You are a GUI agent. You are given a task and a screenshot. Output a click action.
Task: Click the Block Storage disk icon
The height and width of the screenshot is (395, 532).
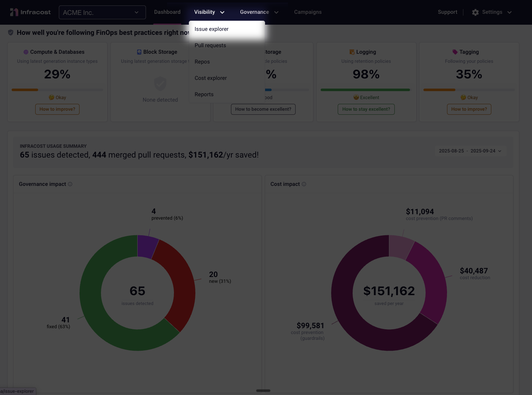tap(139, 52)
